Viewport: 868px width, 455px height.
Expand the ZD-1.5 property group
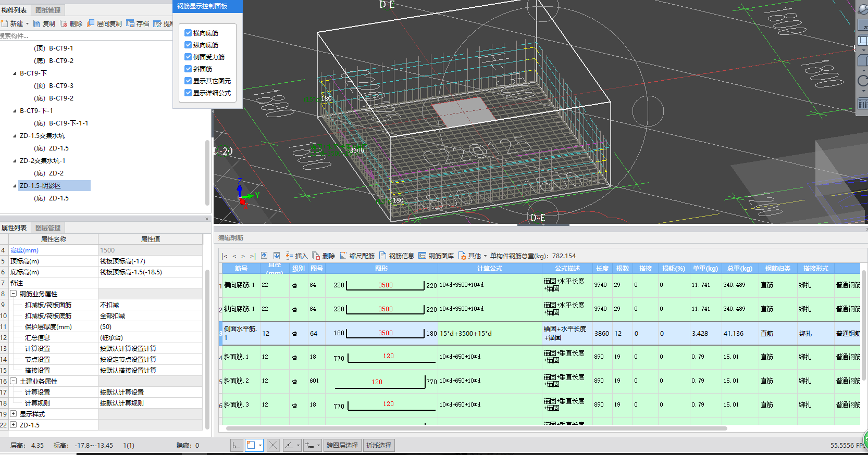pyautogui.click(x=14, y=425)
